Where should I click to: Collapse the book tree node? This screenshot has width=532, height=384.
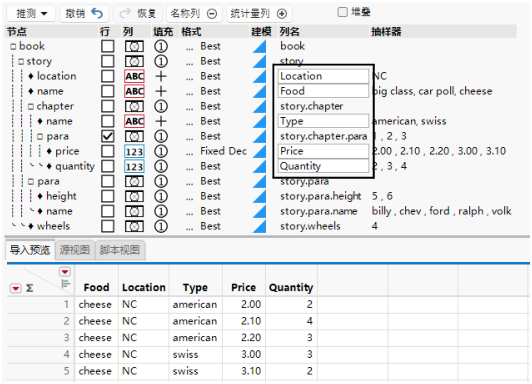[13, 46]
